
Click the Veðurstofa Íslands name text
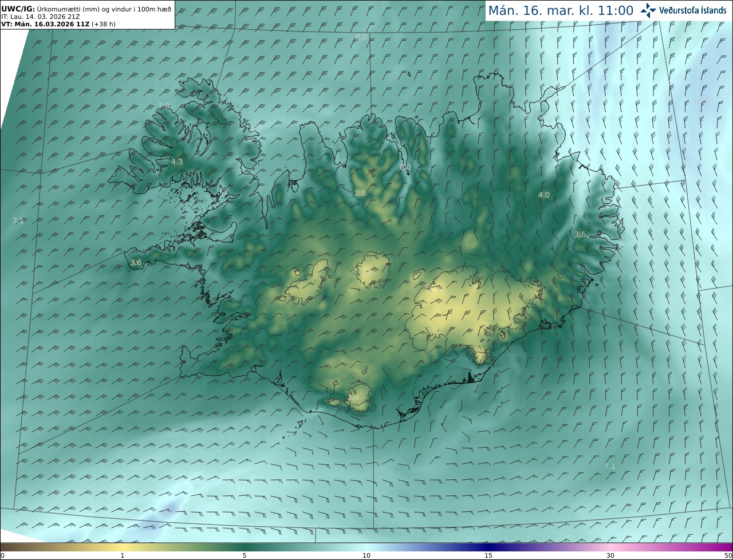tap(693, 10)
